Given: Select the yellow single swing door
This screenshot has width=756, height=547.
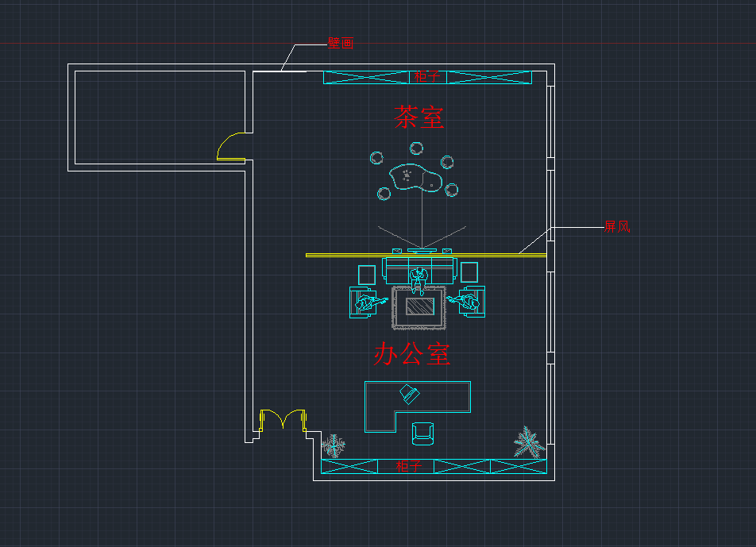Looking at the screenshot, I should [231, 146].
